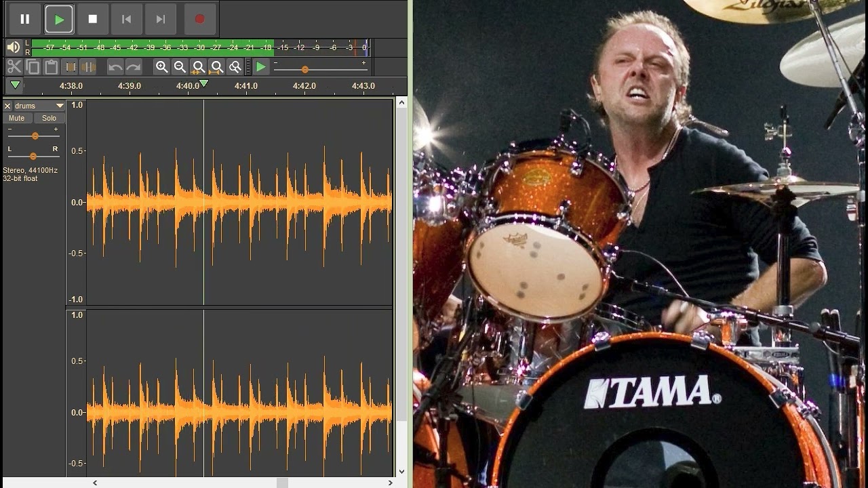Viewport: 868px width, 488px height.
Task: Redo the last undone action
Action: (x=133, y=66)
